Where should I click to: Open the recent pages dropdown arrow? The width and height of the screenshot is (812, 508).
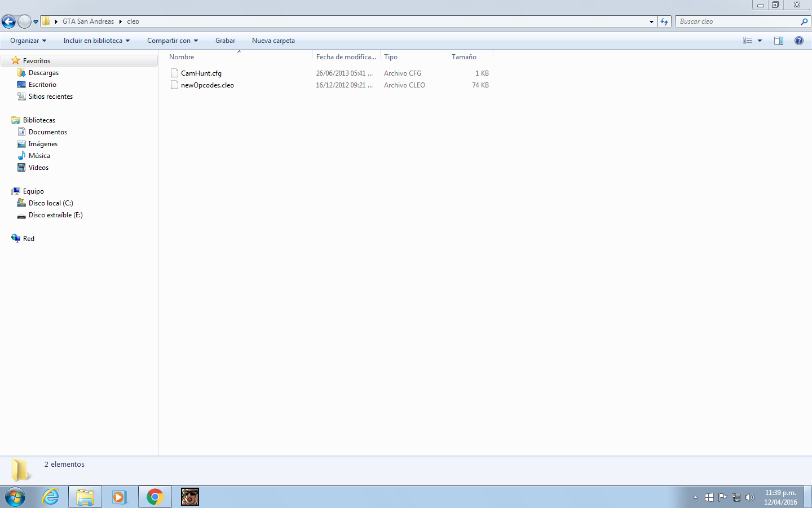click(36, 22)
